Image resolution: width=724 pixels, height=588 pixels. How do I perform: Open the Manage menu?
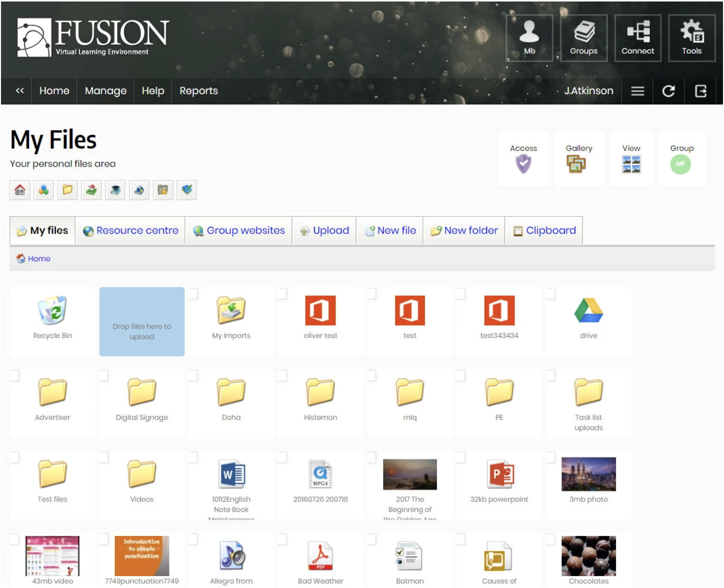[105, 91]
